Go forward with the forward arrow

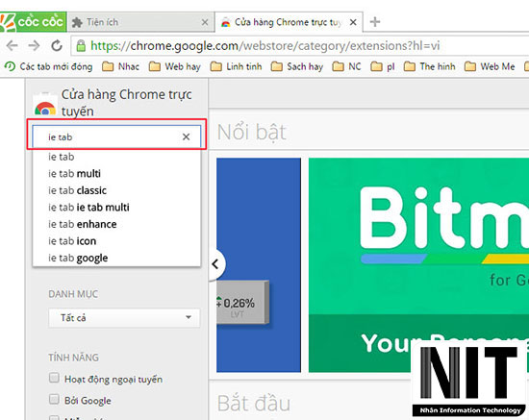point(34,46)
